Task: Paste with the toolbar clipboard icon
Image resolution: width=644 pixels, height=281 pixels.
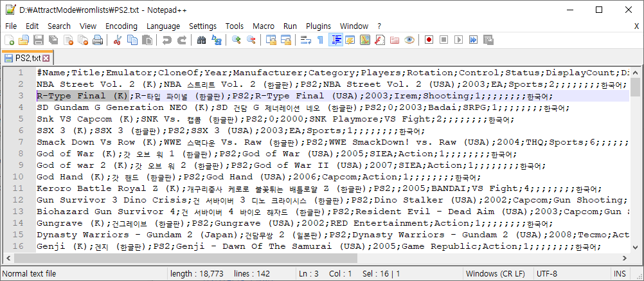Action: click(147, 40)
